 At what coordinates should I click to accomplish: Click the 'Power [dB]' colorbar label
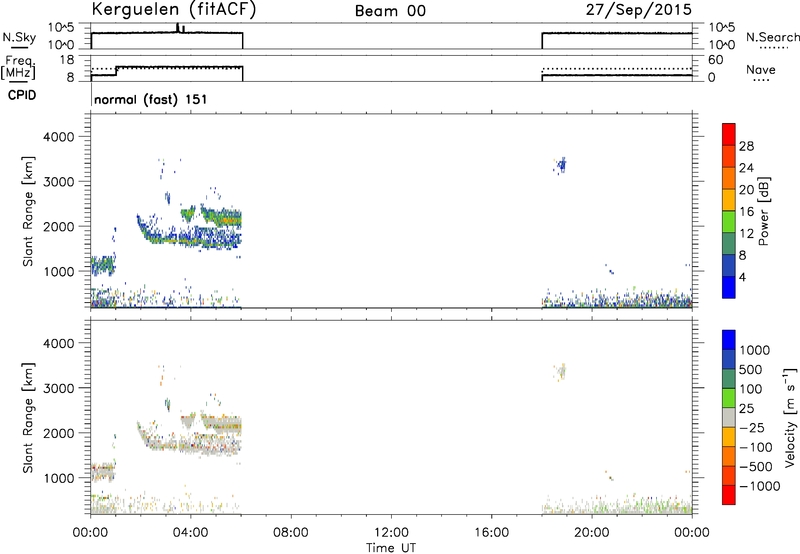pyautogui.click(x=763, y=211)
